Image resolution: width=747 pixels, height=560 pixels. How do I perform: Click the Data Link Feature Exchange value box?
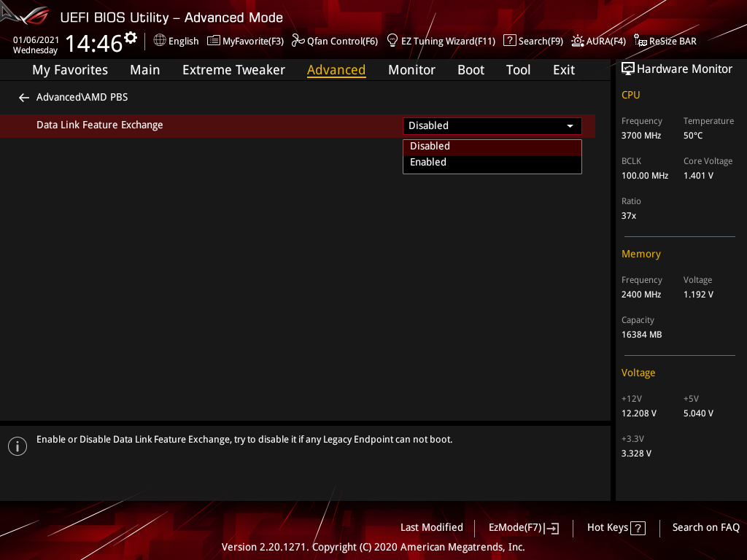pos(492,125)
